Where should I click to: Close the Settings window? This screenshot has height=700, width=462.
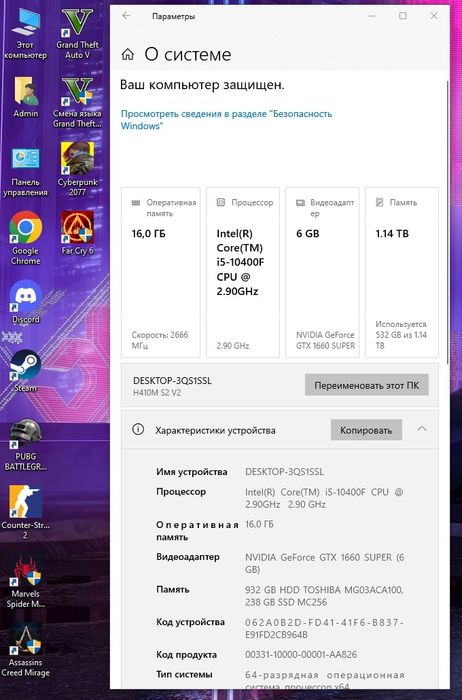click(434, 16)
